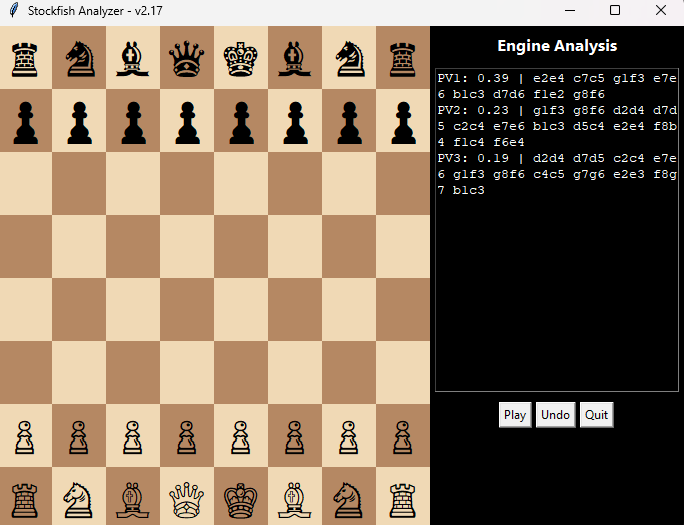The height and width of the screenshot is (525, 684).
Task: Pick the black pawn on e7
Action: click(241, 123)
